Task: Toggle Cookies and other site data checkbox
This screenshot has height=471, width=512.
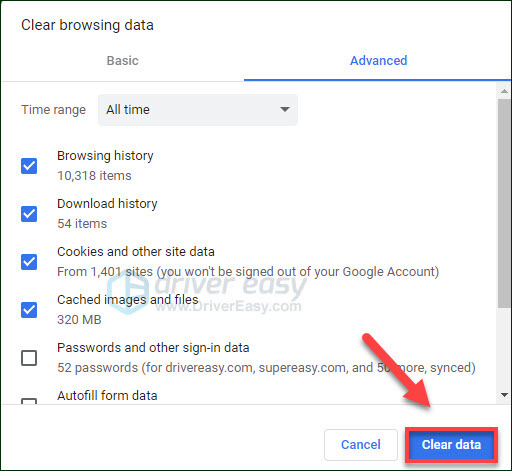Action: click(x=29, y=262)
